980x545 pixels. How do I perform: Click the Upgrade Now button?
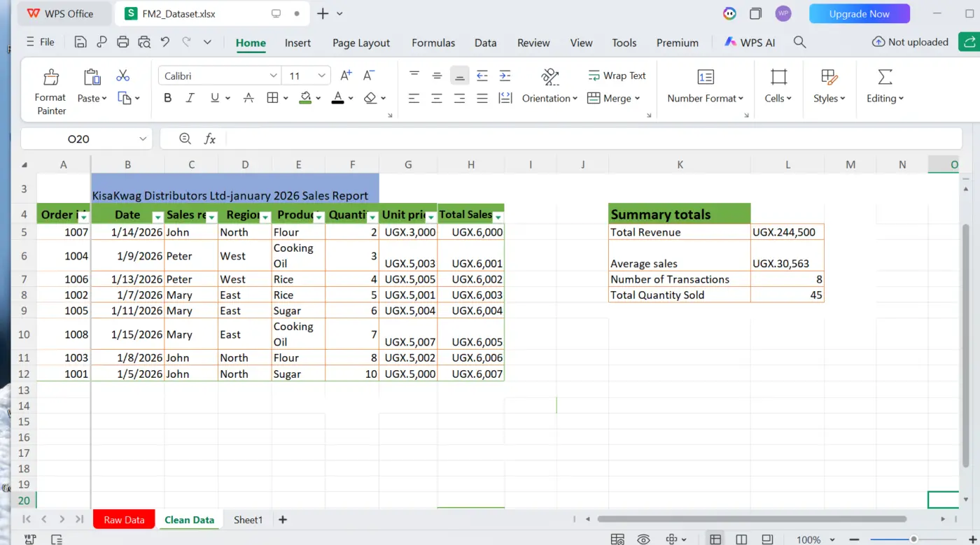860,14
